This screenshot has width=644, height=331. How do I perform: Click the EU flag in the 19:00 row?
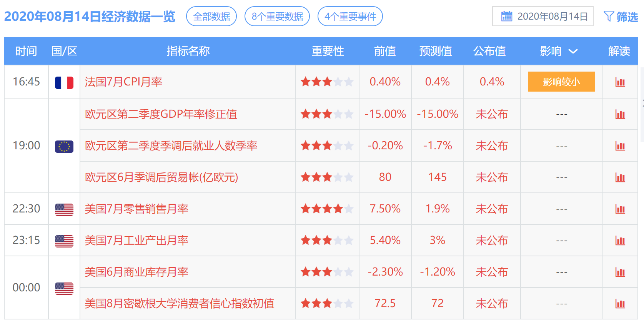64,146
